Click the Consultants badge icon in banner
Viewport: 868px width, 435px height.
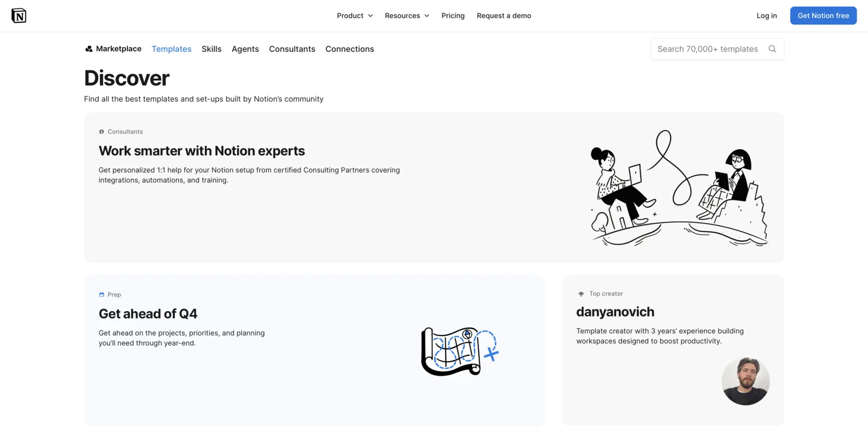(x=101, y=132)
